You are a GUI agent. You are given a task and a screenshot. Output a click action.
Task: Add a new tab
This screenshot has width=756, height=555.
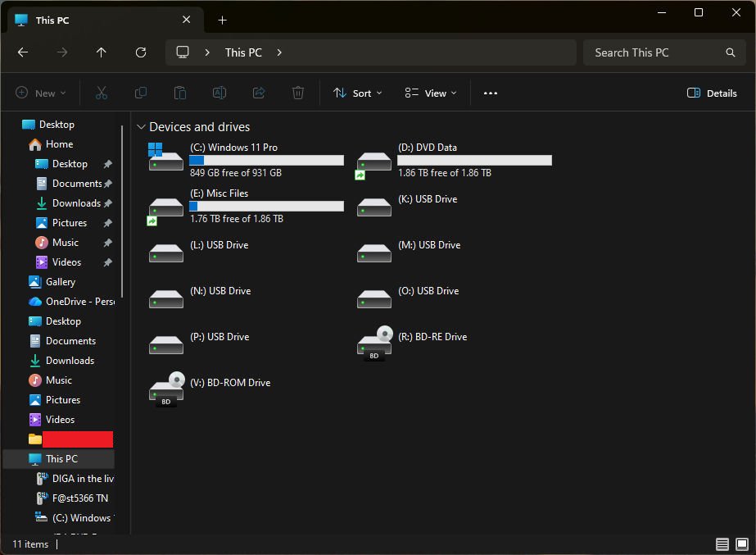[222, 20]
